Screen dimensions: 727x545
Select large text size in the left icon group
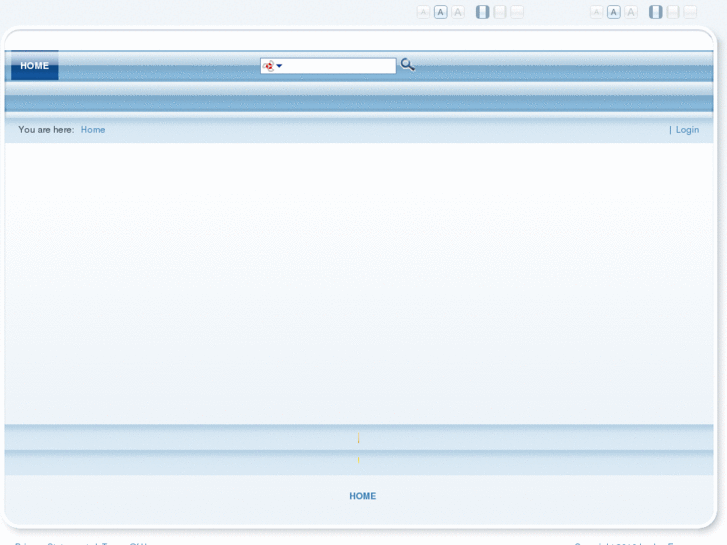point(458,12)
